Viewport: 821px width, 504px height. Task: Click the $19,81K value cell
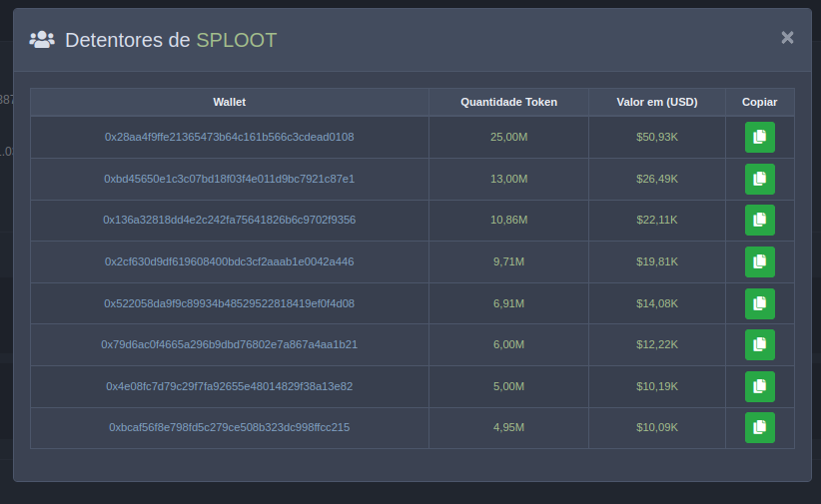657,261
